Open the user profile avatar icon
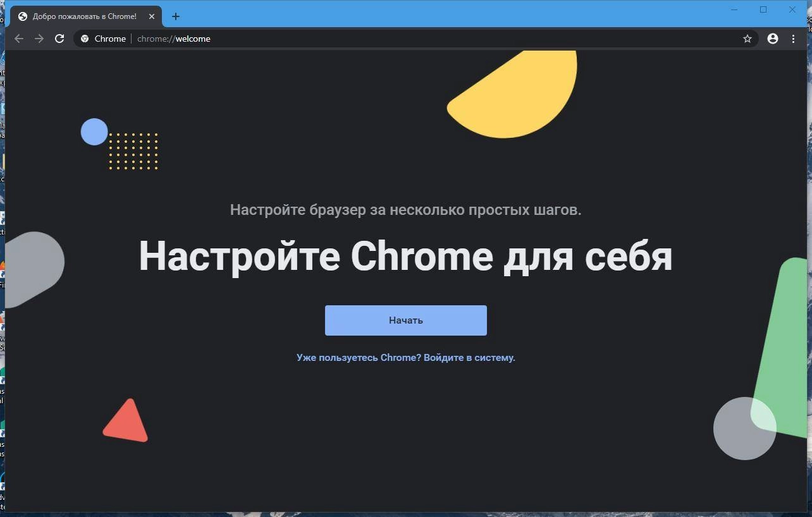Screen dimensions: 812x517 772,39
